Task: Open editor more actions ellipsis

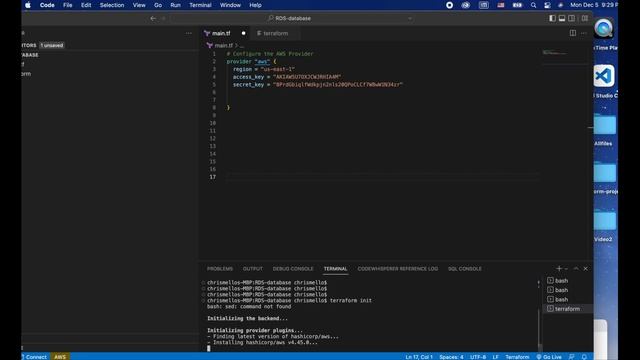Action: pos(584,33)
